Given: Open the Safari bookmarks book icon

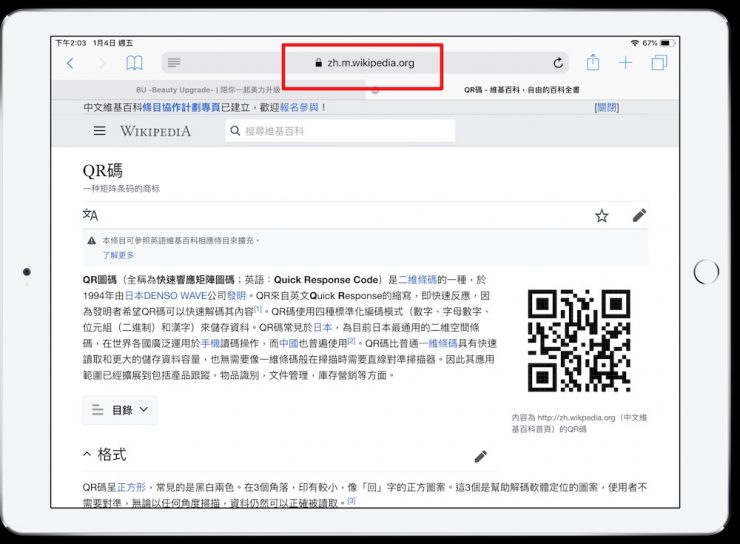Looking at the screenshot, I should click(133, 63).
